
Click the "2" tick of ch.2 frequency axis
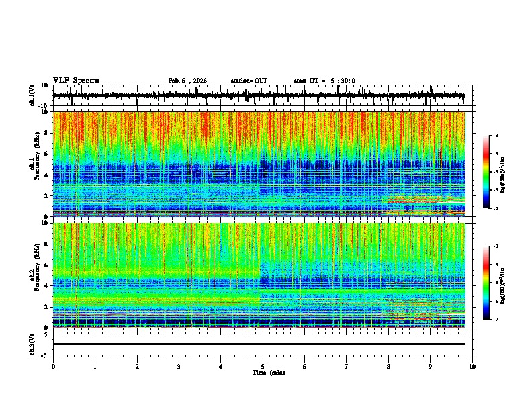click(47, 307)
